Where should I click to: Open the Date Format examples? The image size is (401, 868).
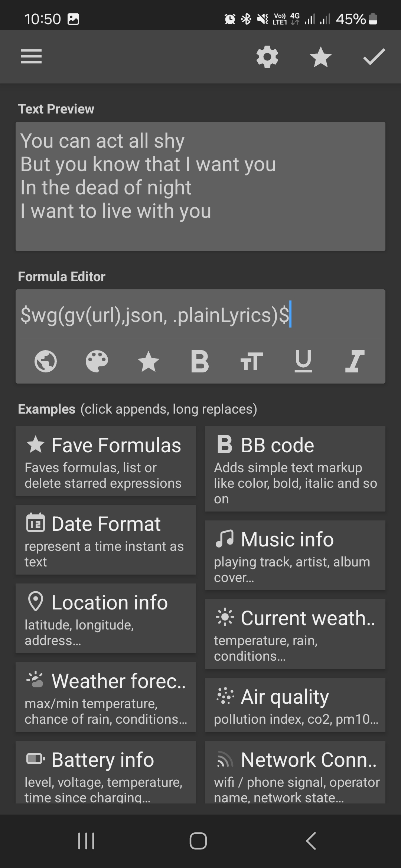point(106,540)
